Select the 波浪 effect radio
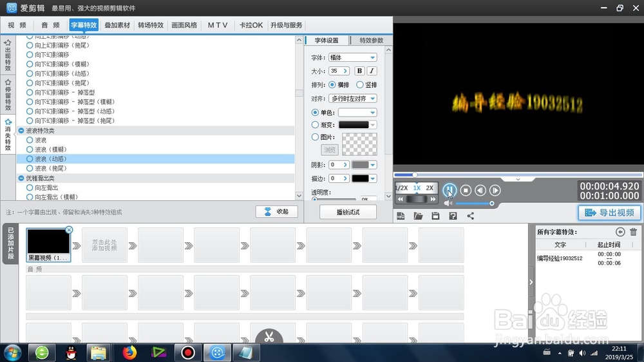The height and width of the screenshot is (362, 644). point(30,140)
